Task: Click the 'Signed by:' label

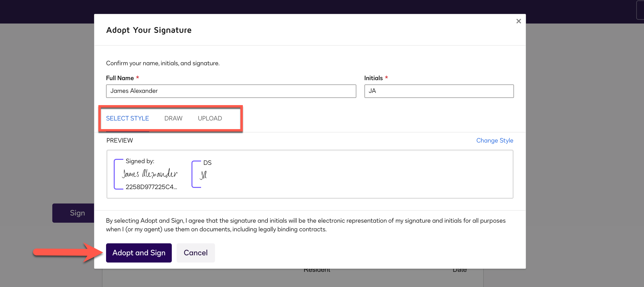Action: click(x=140, y=161)
